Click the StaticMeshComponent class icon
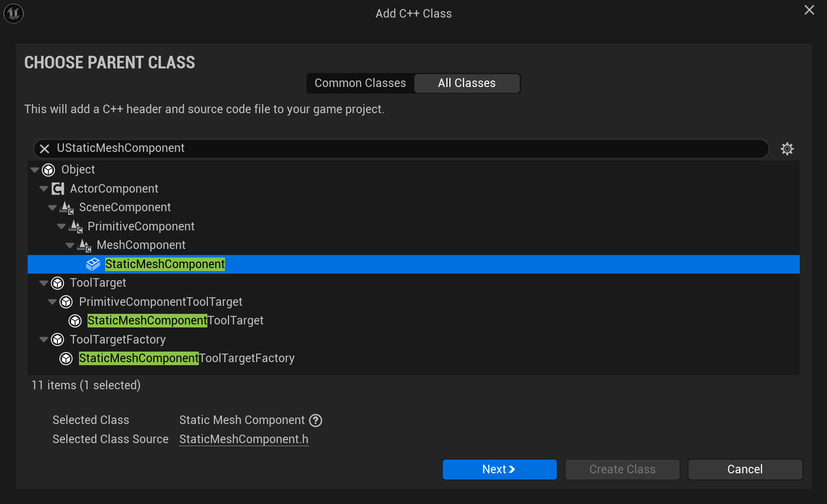 (93, 265)
